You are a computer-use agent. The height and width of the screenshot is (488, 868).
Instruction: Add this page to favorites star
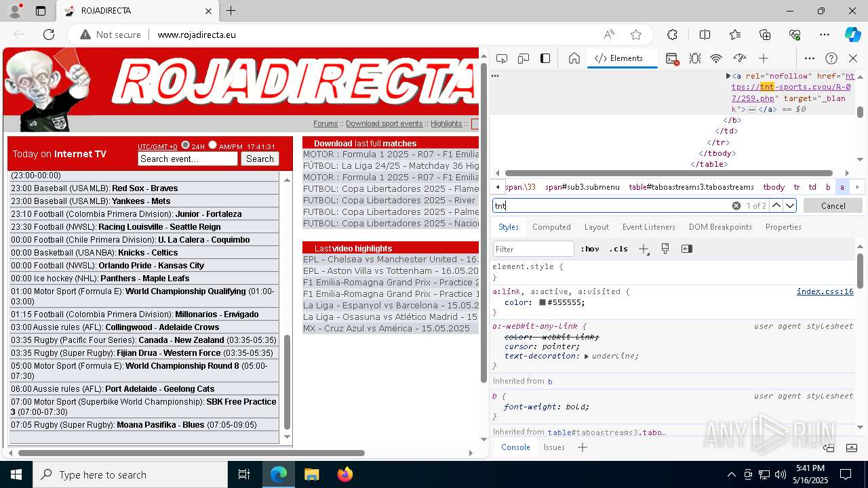(x=636, y=35)
